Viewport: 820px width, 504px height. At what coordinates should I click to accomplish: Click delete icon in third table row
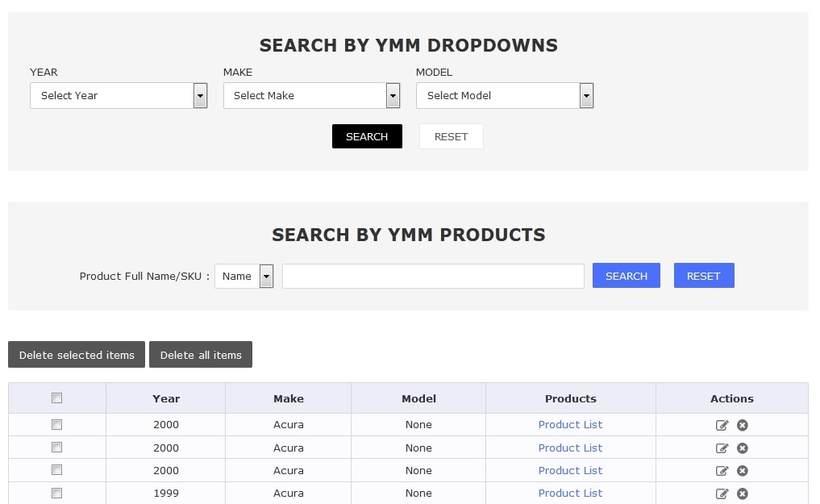742,471
